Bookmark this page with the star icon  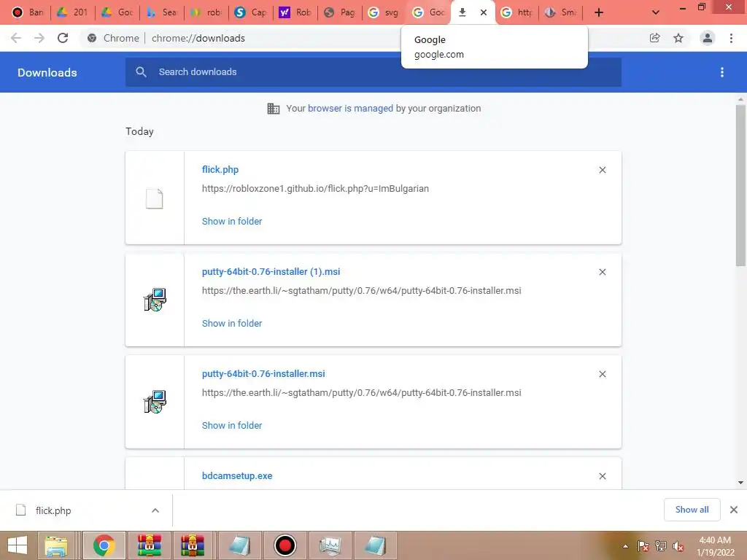(x=678, y=38)
